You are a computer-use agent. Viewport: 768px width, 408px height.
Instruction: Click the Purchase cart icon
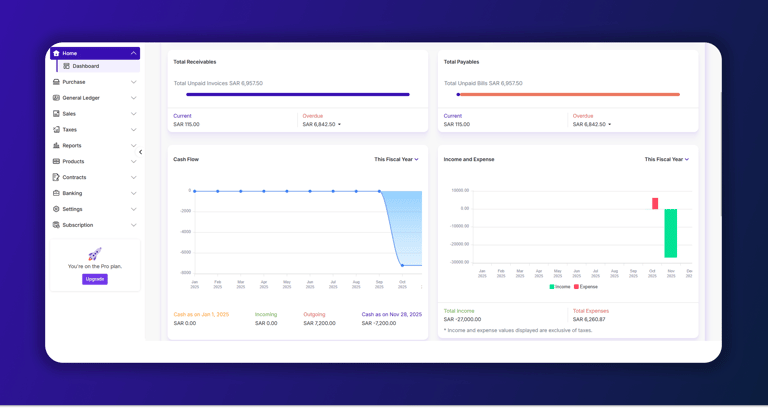pyautogui.click(x=56, y=82)
